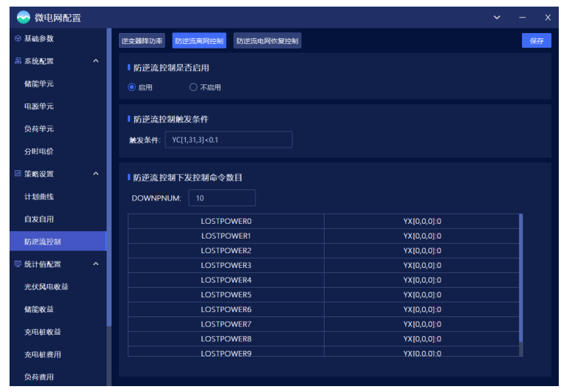Click the 统计值配置 sidebar icon

pyautogui.click(x=18, y=264)
